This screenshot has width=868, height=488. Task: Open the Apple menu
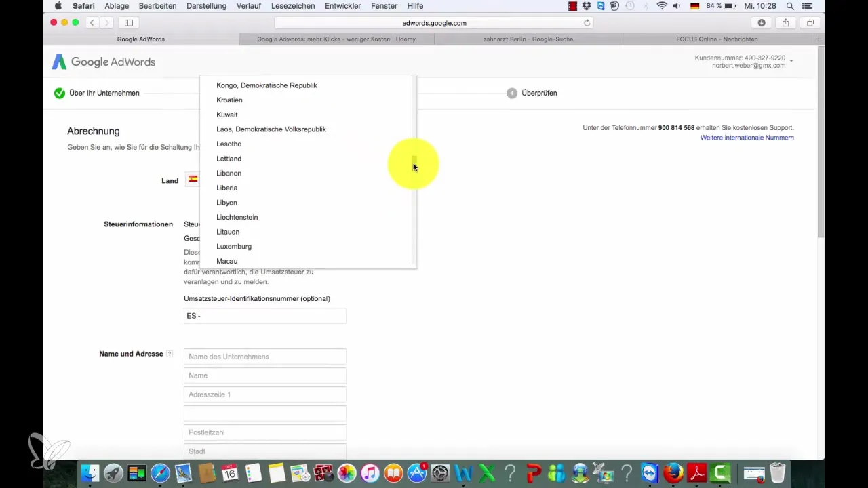pos(58,6)
